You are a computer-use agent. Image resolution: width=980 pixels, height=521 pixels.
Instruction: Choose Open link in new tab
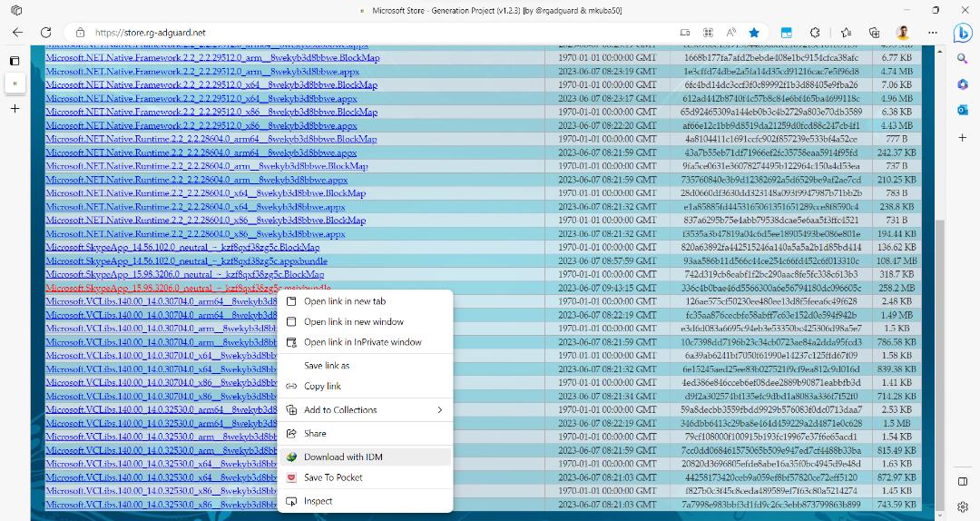click(365, 300)
